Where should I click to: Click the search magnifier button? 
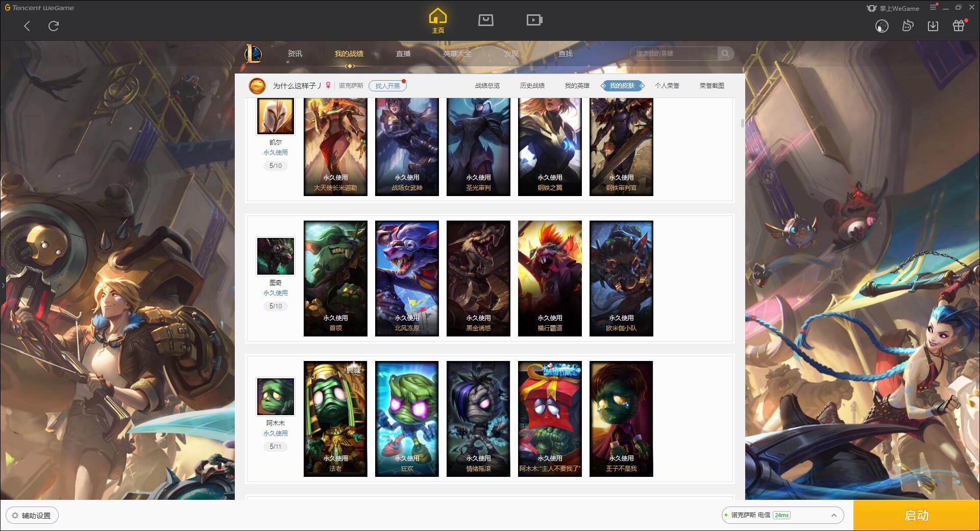(x=725, y=54)
